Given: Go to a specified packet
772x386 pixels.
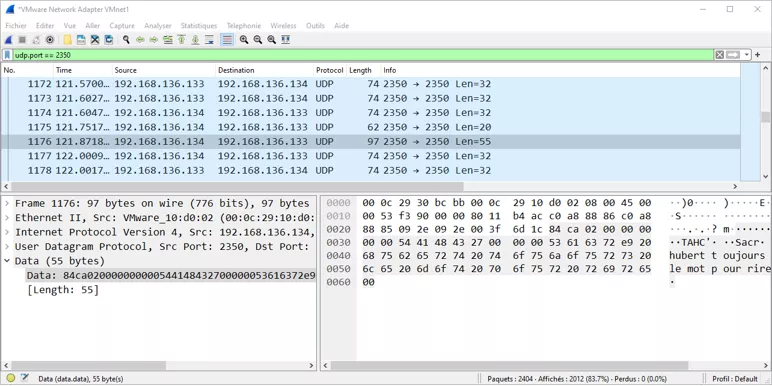Looking at the screenshot, I should tap(168, 40).
